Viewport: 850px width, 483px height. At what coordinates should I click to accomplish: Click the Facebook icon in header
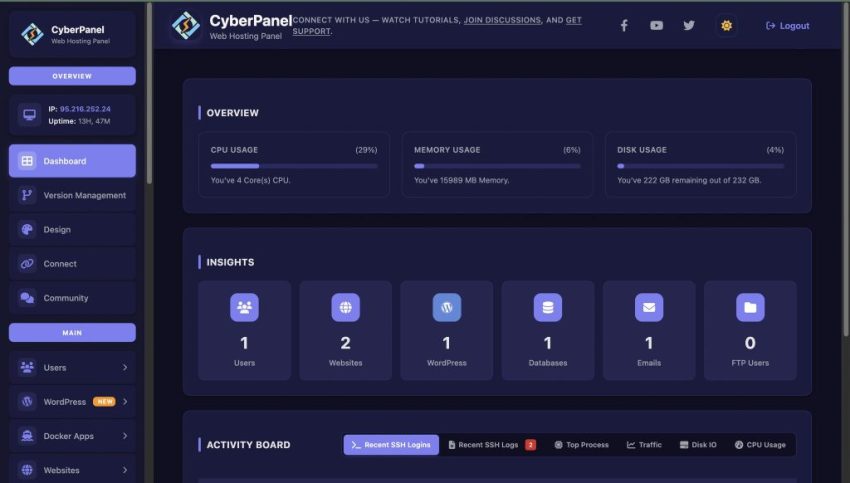click(624, 26)
